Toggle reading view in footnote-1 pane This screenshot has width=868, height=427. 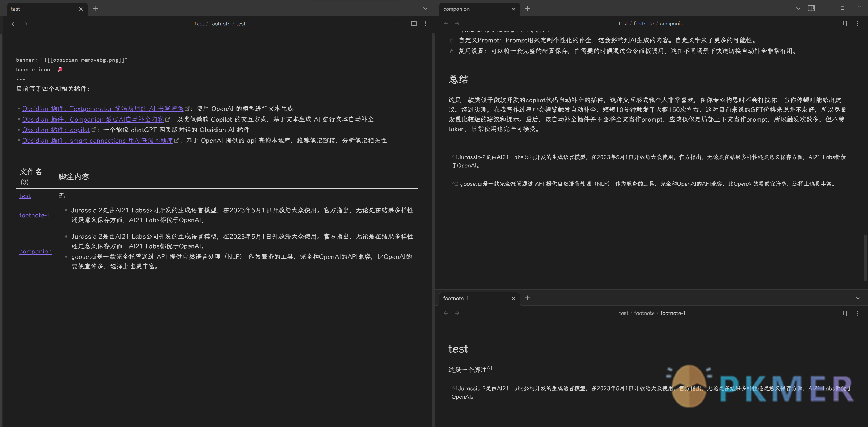click(846, 314)
